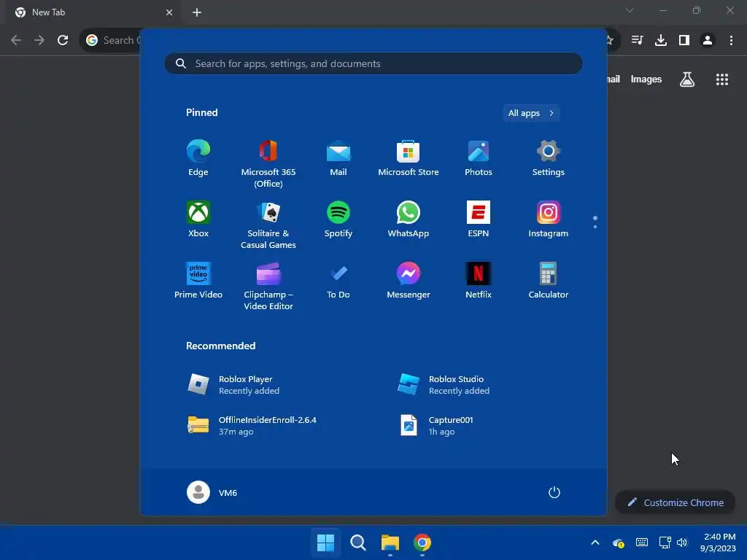Open Instagram from Pinned
The height and width of the screenshot is (560, 747).
(549, 220)
